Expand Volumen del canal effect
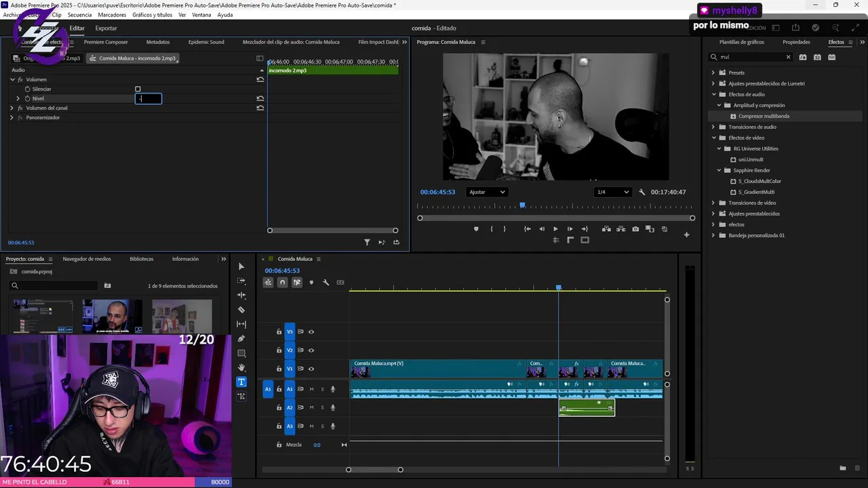Image resolution: width=868 pixels, height=488 pixels. 12,108
